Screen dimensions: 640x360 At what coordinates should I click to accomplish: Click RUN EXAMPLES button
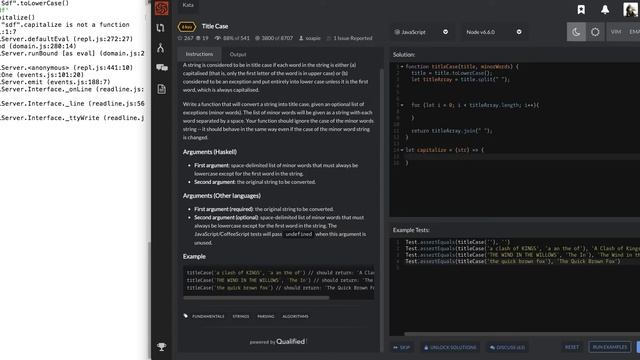tap(610, 347)
